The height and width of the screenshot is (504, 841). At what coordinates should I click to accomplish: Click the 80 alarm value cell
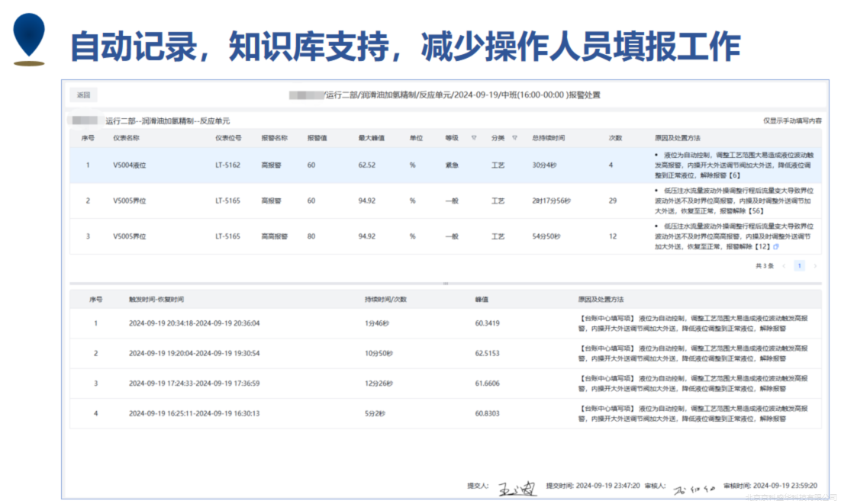[311, 236]
